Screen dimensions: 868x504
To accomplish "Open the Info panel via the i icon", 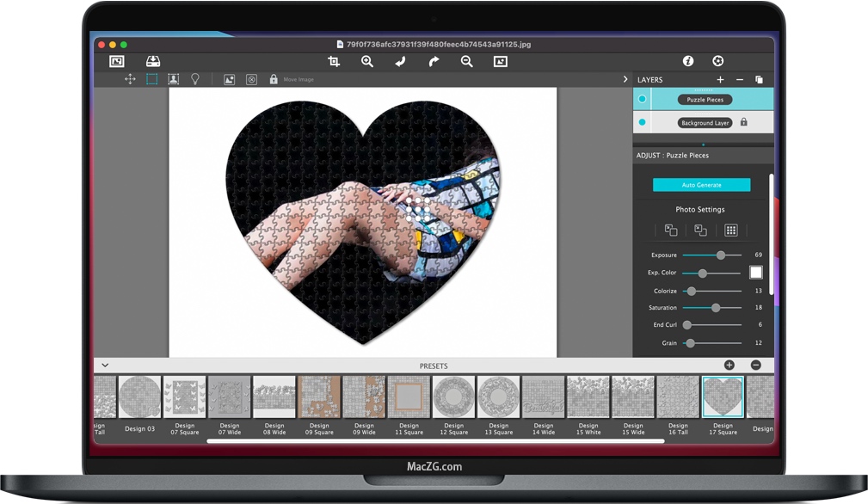I will coord(687,61).
